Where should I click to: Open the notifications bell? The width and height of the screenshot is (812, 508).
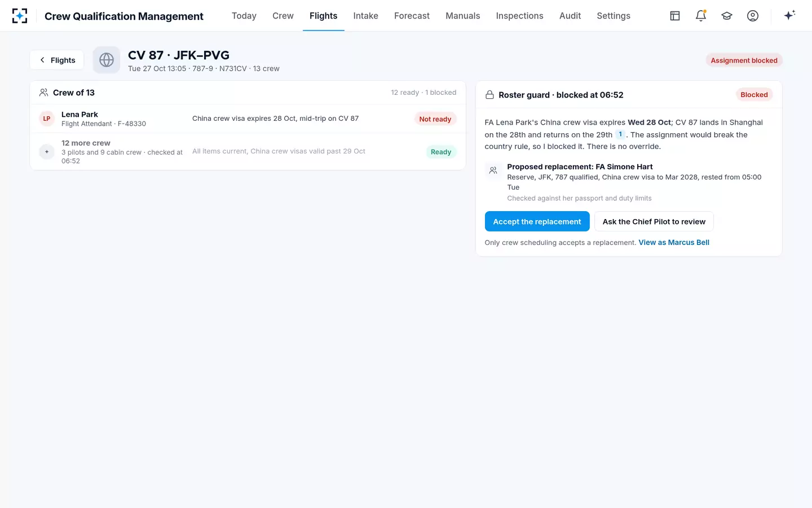701,16
